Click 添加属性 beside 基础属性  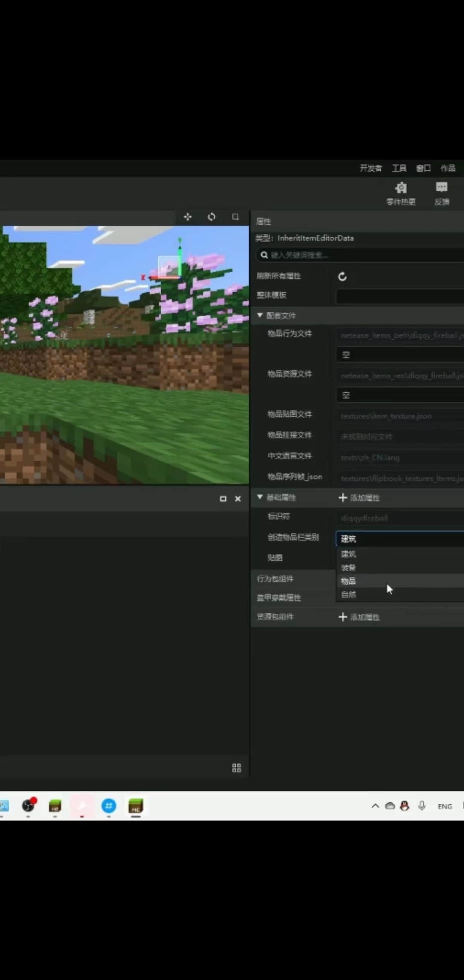click(x=359, y=498)
